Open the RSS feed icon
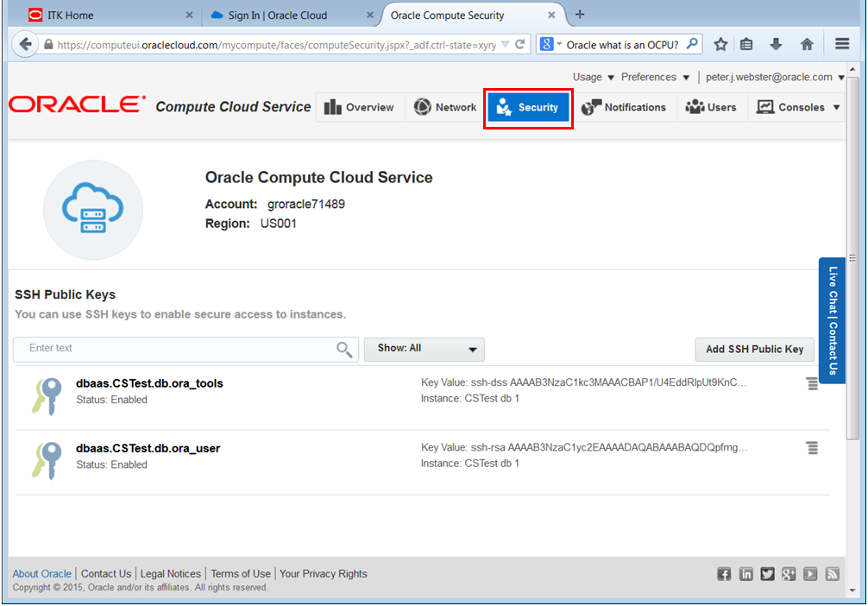 [x=832, y=574]
